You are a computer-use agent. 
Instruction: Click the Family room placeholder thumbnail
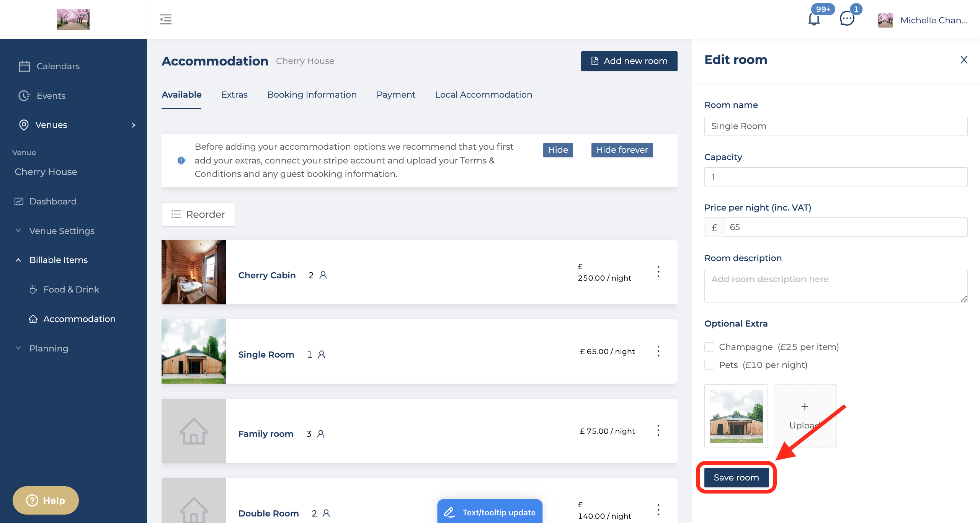click(194, 431)
